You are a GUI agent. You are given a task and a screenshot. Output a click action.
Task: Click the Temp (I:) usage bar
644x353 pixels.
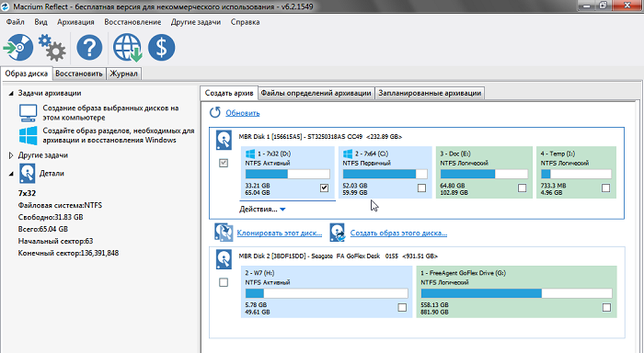(x=576, y=174)
